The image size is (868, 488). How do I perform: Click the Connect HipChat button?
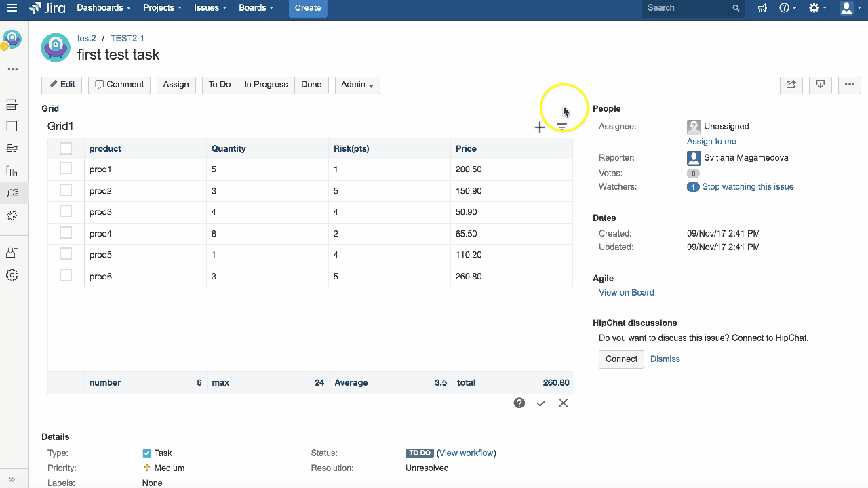pyautogui.click(x=621, y=359)
